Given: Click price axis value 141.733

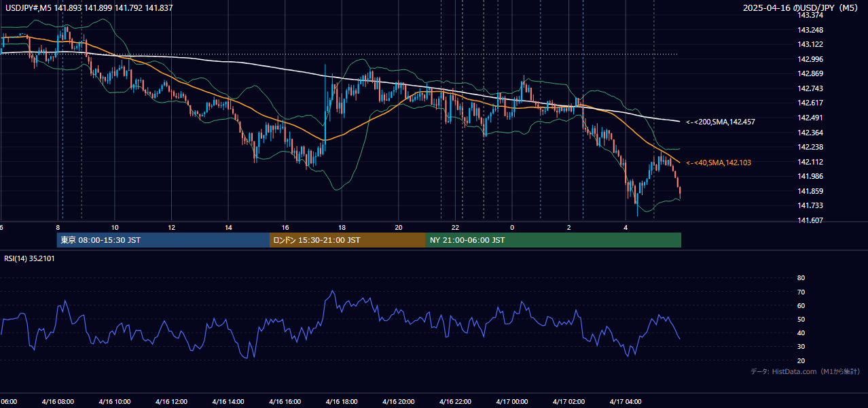Looking at the screenshot, I should 810,205.
